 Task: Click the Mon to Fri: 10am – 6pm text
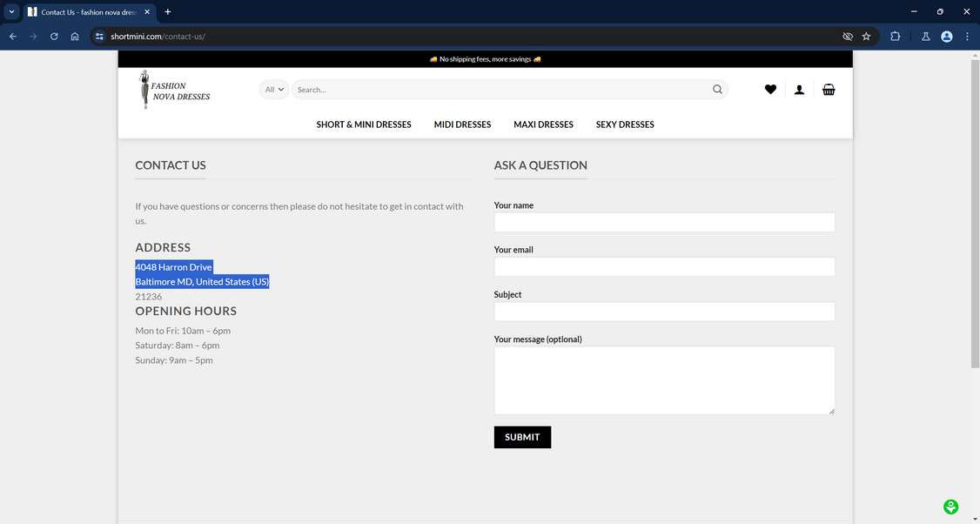[x=183, y=331]
